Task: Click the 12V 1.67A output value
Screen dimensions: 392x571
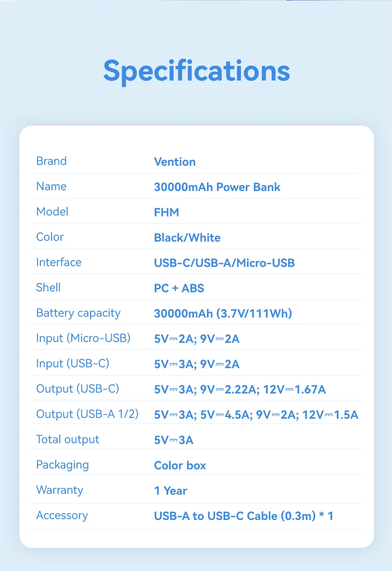Action: [294, 390]
